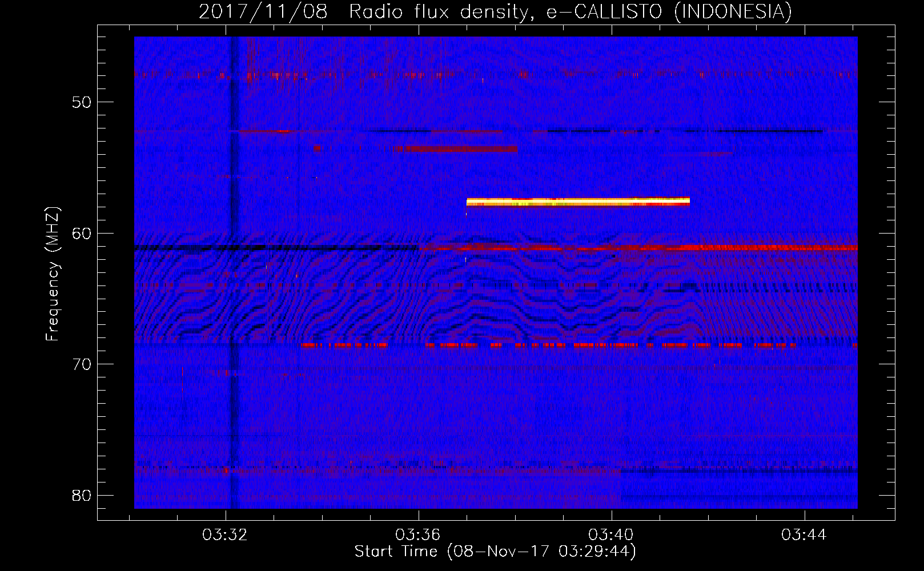Click the 03:44 time tick label
Image resolution: width=924 pixels, height=571 pixels.
(x=804, y=535)
